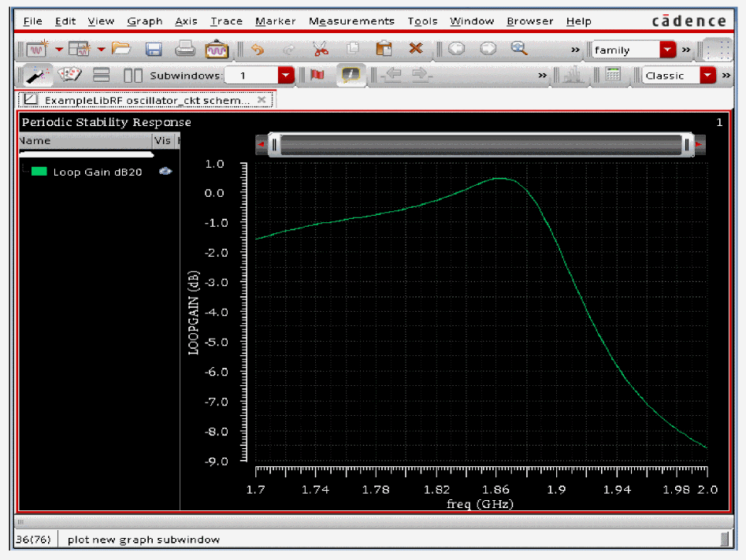746x560 pixels.
Task: Toggle the horizontal split subwindow layout
Action: (x=102, y=75)
